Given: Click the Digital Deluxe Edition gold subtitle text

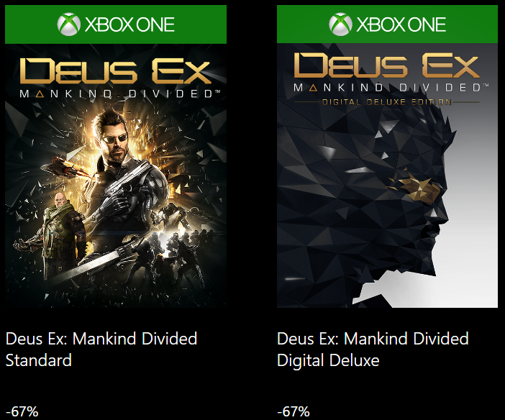Looking at the screenshot, I should (x=387, y=102).
